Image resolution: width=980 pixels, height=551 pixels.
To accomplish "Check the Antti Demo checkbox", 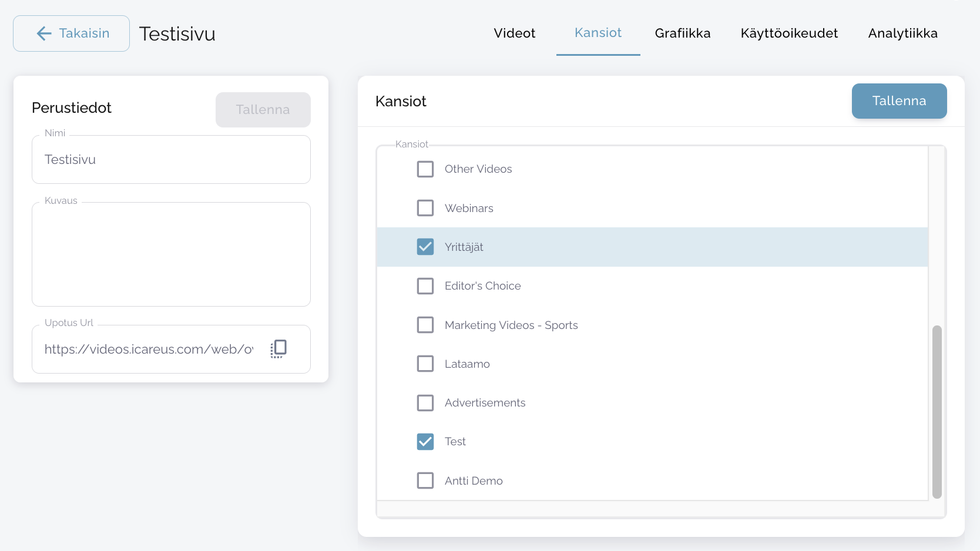I will click(x=425, y=481).
